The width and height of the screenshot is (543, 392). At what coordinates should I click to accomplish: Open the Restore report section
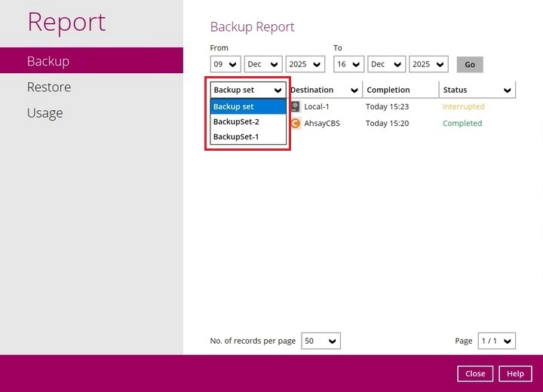49,87
